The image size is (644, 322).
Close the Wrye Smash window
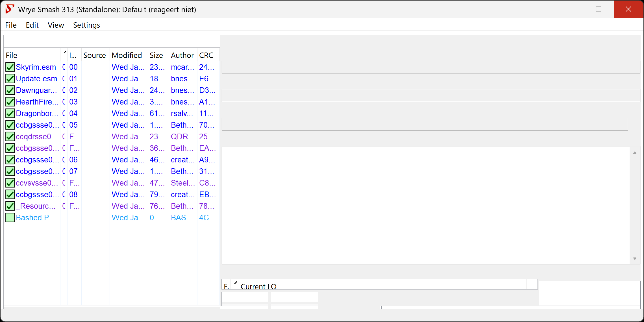628,9
